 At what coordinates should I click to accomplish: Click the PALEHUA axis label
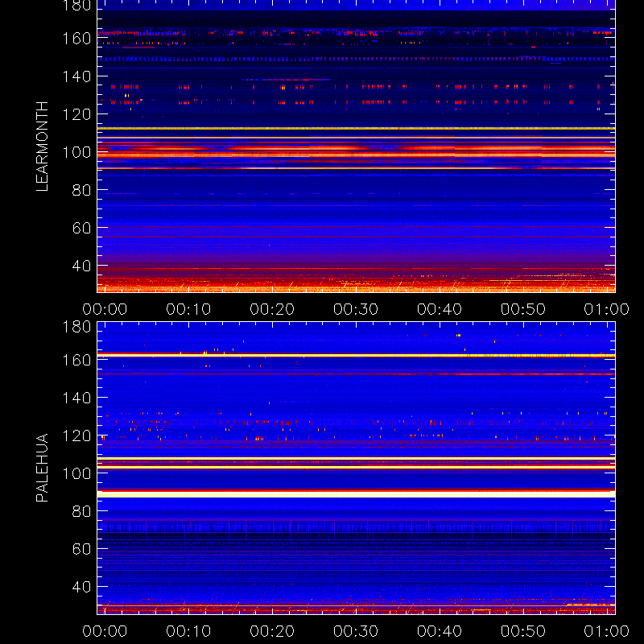pos(42,468)
